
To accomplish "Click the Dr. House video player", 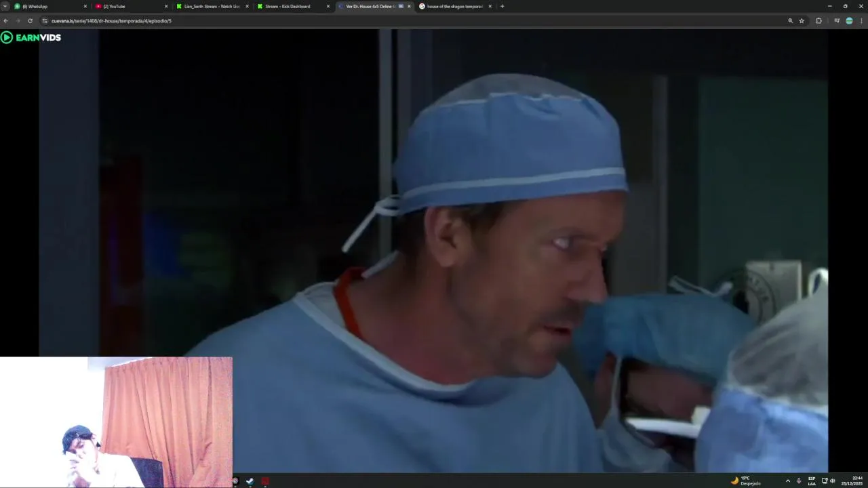I will pyautogui.click(x=434, y=251).
